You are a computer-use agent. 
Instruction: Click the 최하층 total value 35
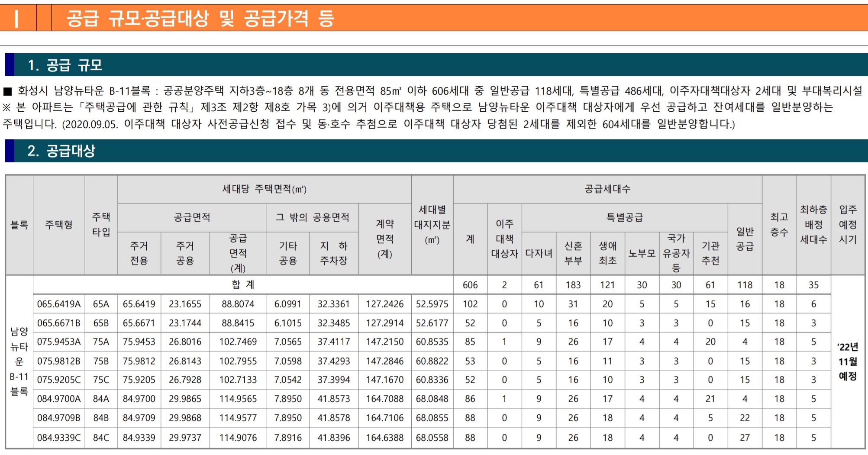tap(813, 285)
